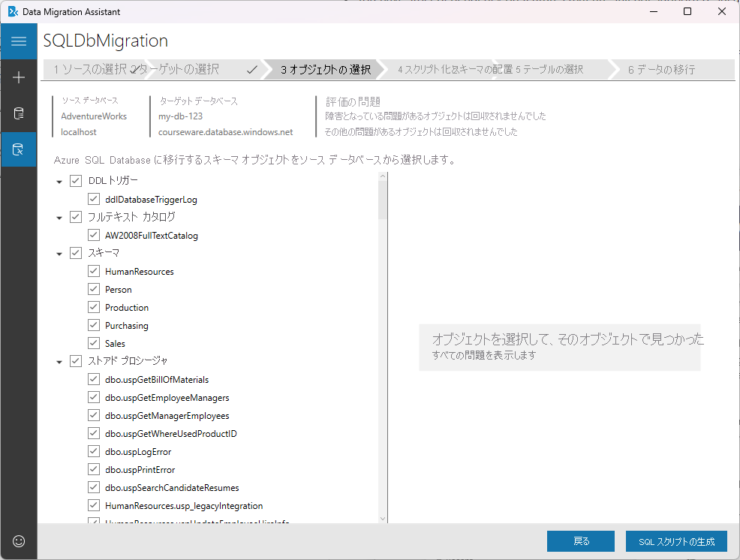Close the Data Migration Assistant window
Viewport: 740px width, 560px height.
721,11
